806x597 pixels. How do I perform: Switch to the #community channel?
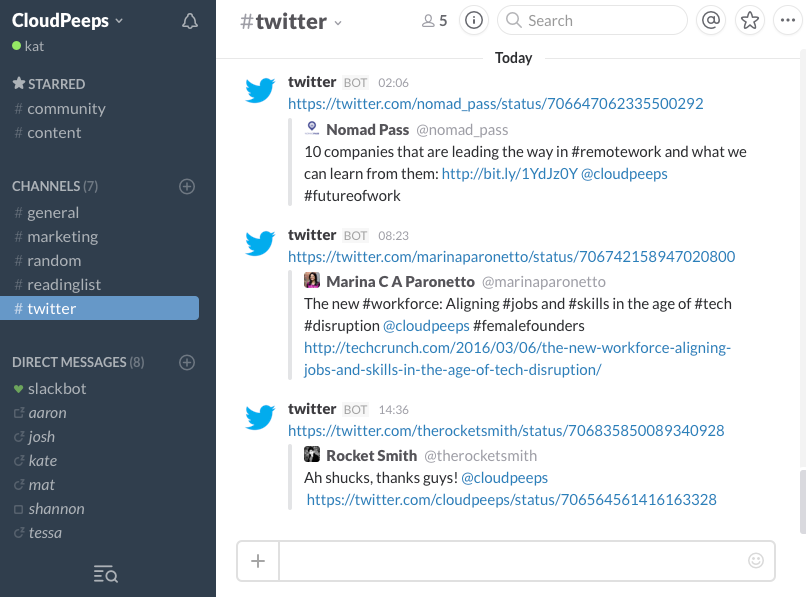tap(60, 108)
